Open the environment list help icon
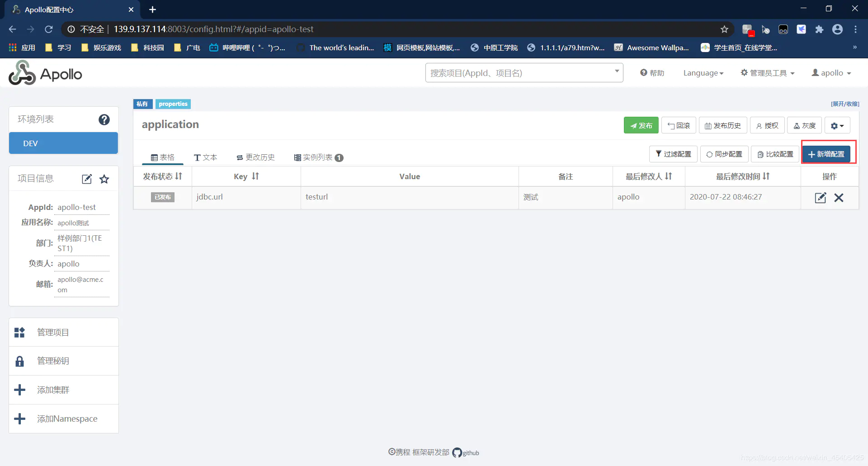 point(104,119)
